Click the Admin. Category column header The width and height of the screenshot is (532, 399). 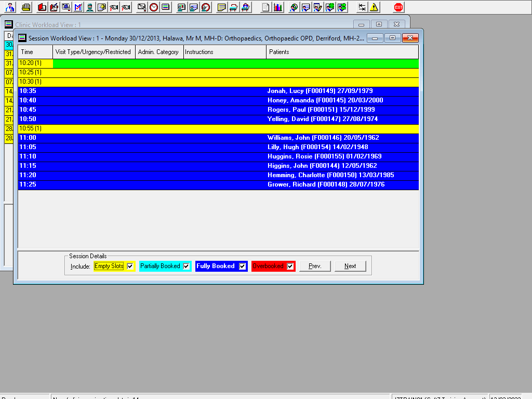(x=159, y=52)
